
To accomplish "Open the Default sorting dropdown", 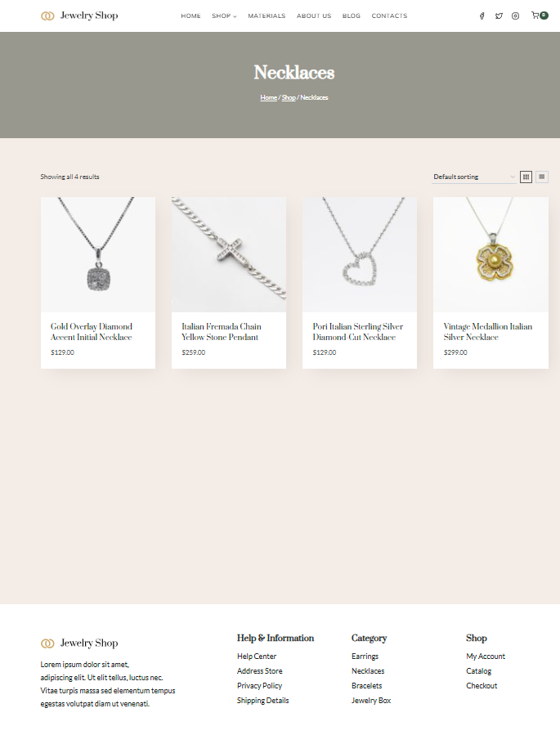I will pos(474,177).
